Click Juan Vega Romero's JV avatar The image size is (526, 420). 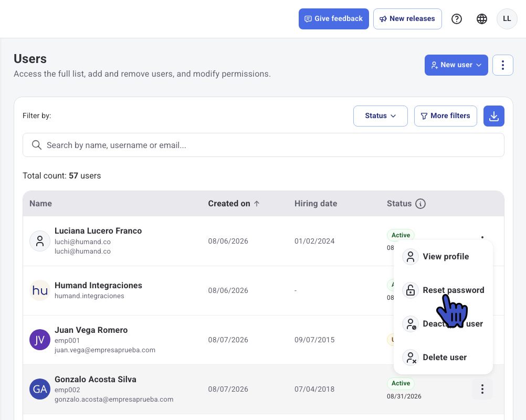point(40,340)
